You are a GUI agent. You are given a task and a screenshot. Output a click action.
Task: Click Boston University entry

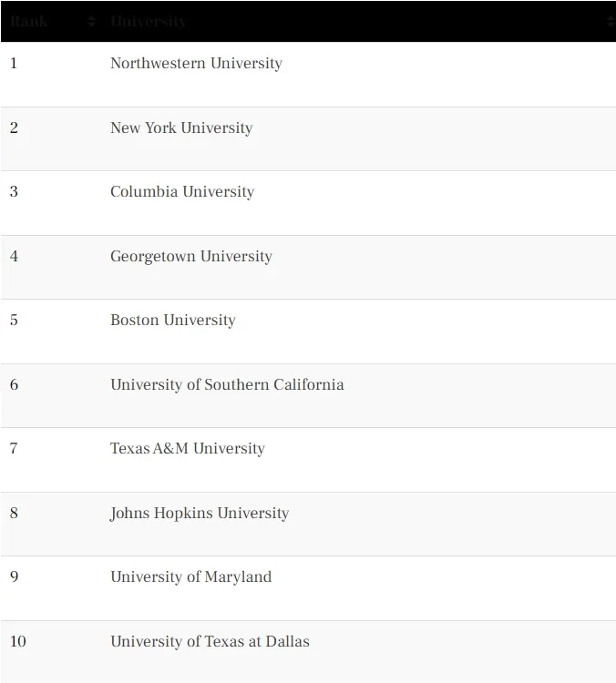pos(172,321)
